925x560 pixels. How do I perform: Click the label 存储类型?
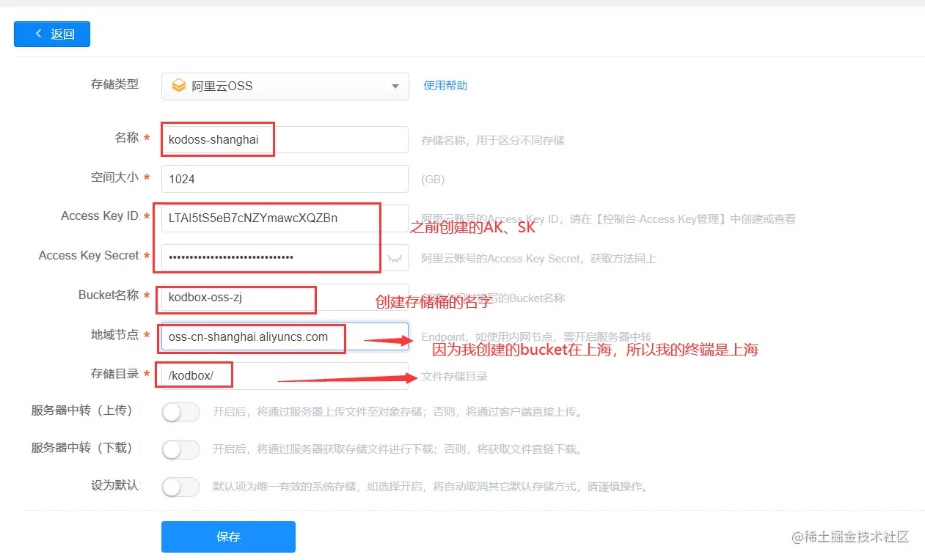pos(114,84)
